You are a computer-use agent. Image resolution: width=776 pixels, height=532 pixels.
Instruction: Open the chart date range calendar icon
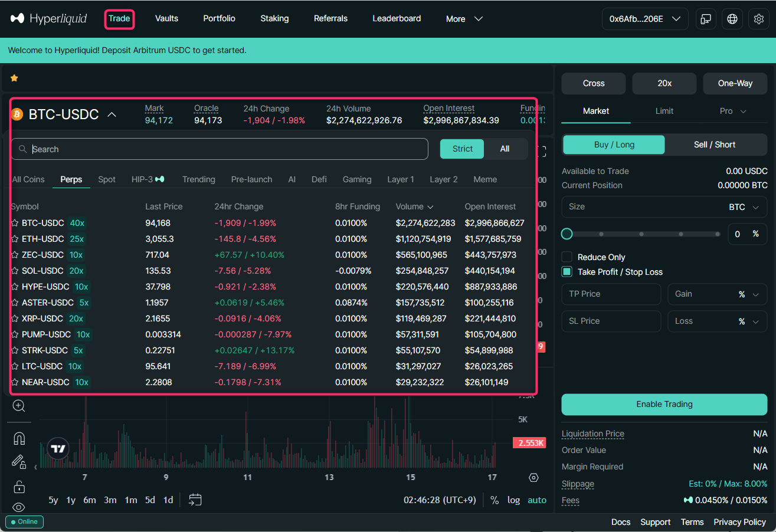pyautogui.click(x=195, y=500)
